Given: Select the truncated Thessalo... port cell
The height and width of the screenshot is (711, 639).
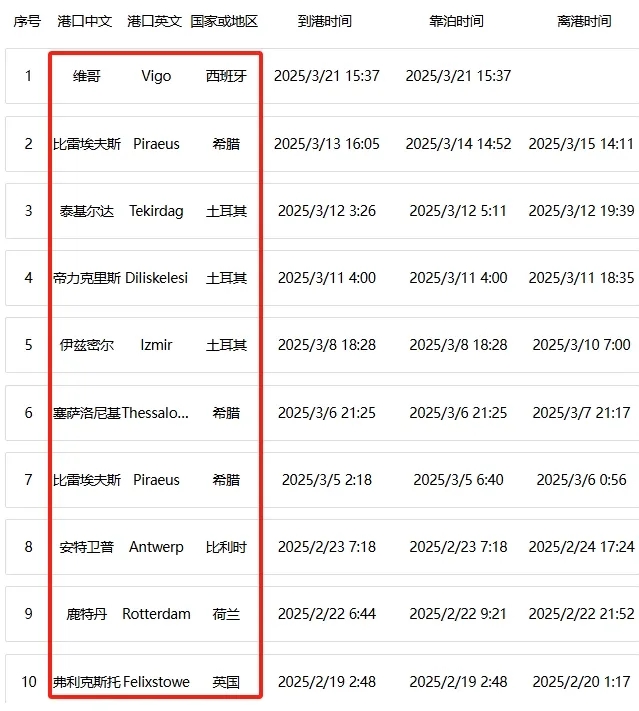Looking at the screenshot, I should tap(155, 413).
